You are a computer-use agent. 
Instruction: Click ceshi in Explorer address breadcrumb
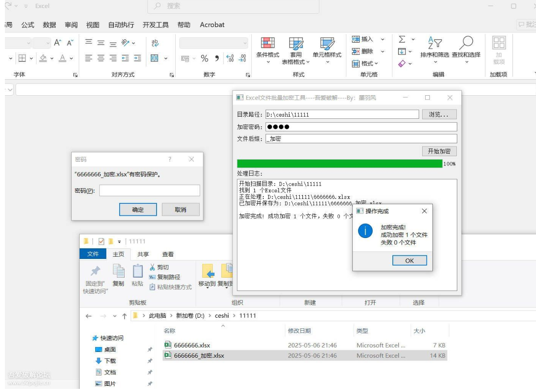tap(222, 316)
